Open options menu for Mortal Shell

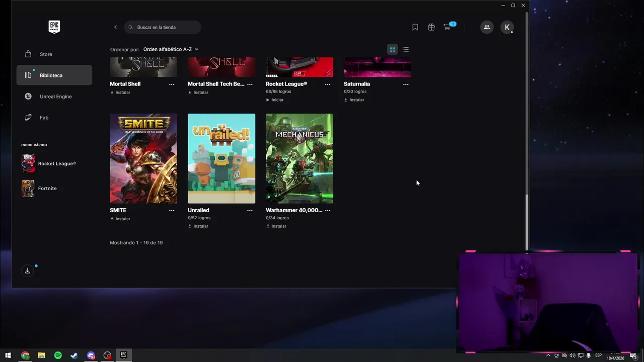tap(172, 84)
